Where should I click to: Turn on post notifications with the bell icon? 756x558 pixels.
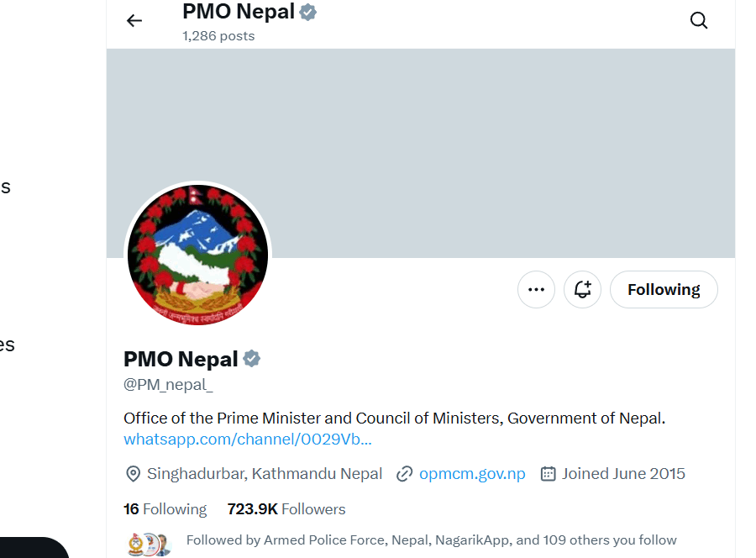click(x=582, y=290)
